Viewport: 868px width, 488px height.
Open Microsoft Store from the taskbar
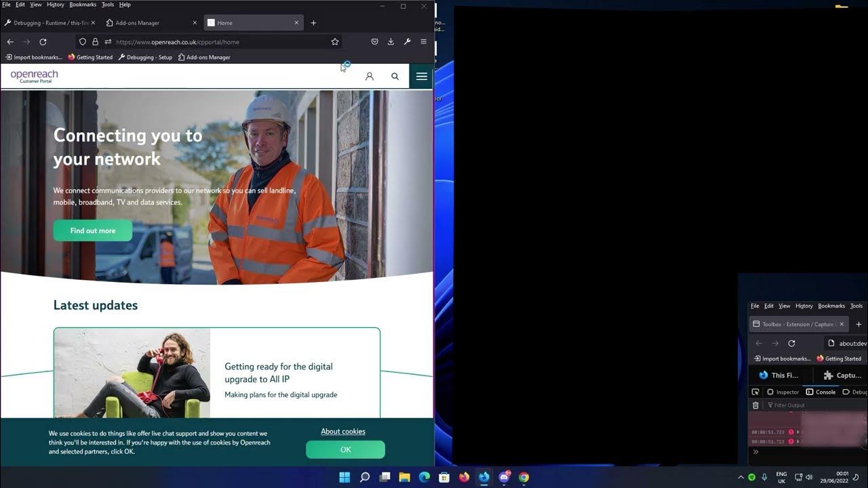tap(444, 477)
